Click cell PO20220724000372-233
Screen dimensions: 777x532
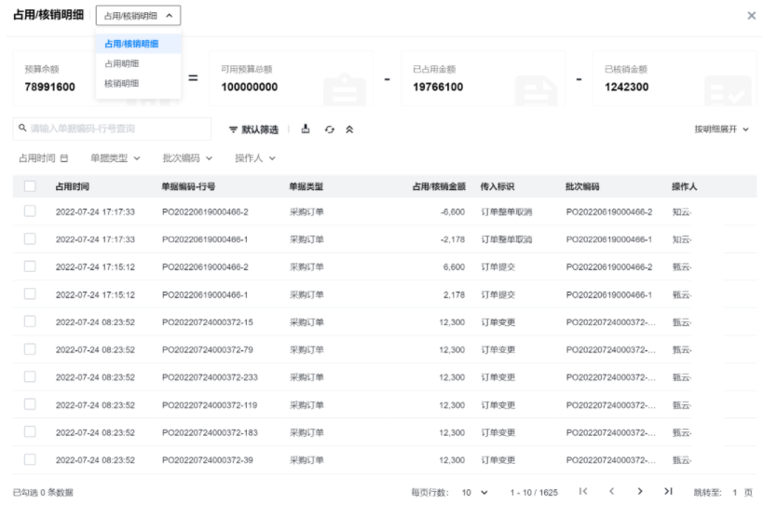tap(210, 377)
